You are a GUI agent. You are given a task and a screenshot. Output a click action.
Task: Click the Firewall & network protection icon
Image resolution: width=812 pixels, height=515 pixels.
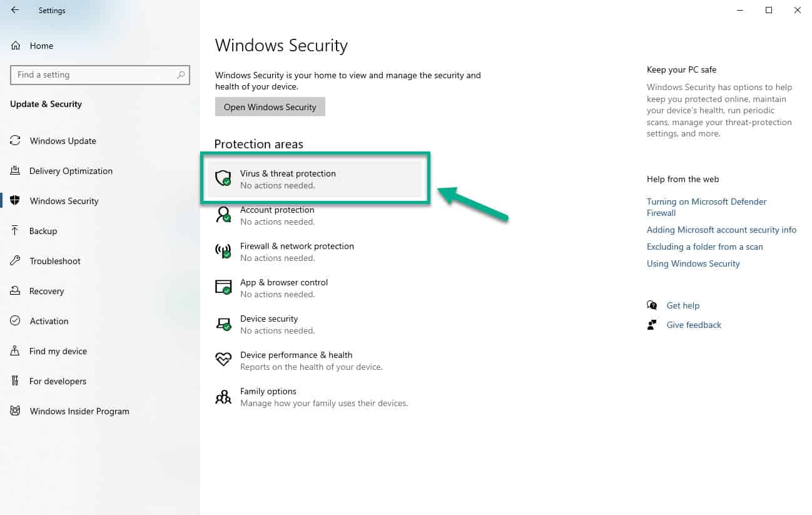223,252
